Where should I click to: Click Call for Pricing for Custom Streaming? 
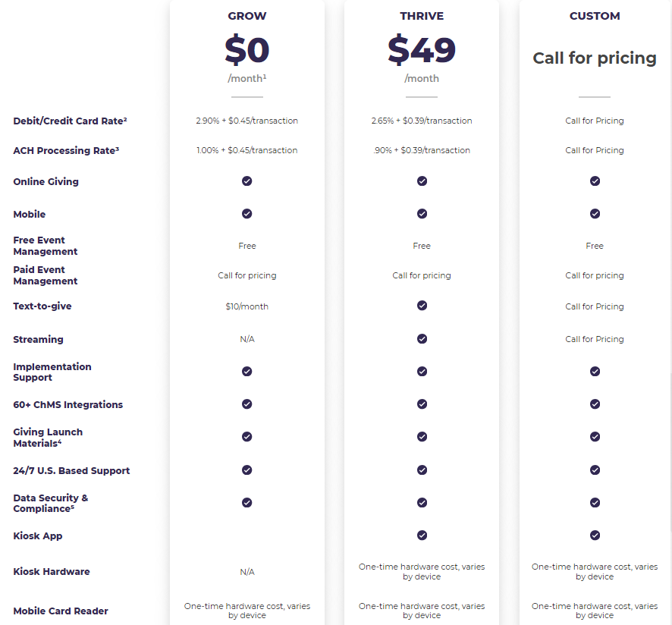[595, 339]
